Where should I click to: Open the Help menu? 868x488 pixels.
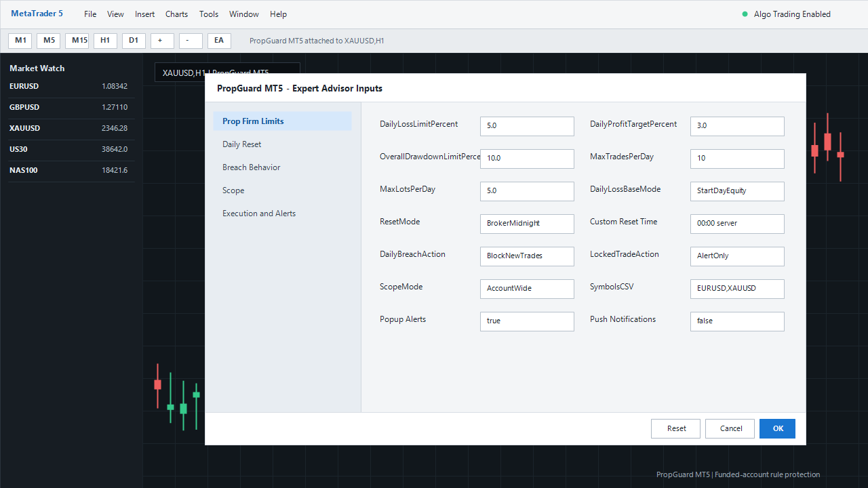click(x=278, y=14)
